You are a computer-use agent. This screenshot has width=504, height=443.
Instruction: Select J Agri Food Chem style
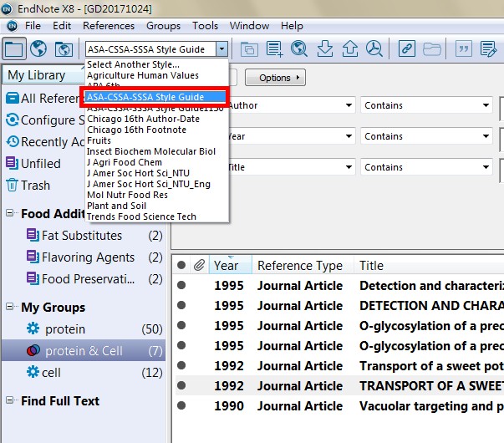pyautogui.click(x=157, y=162)
